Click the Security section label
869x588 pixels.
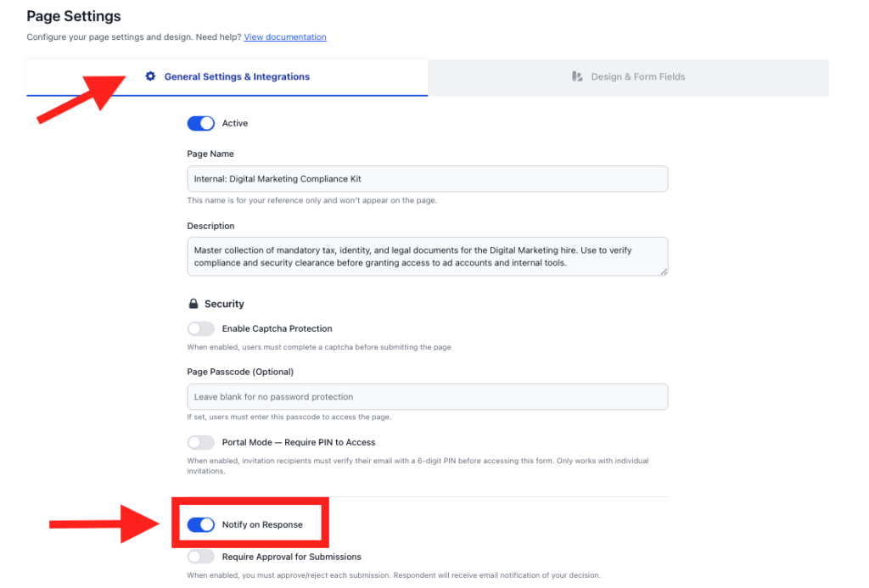pyautogui.click(x=224, y=304)
